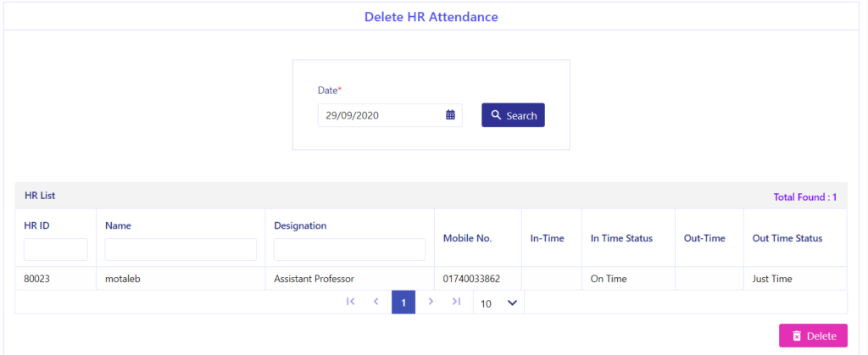
Task: Click the Name filter box
Action: [181, 249]
